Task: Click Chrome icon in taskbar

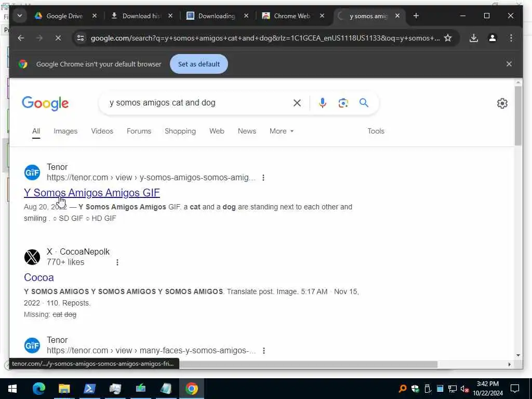Action: (191, 389)
